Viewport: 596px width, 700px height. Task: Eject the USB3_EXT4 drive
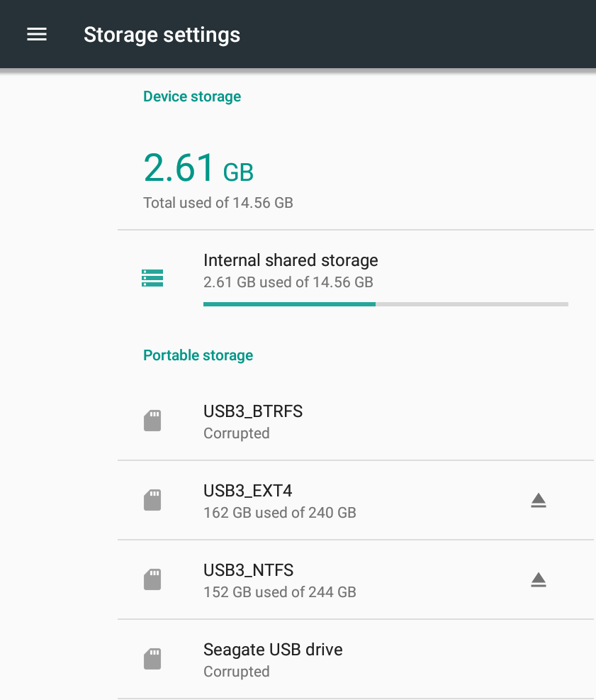click(539, 501)
